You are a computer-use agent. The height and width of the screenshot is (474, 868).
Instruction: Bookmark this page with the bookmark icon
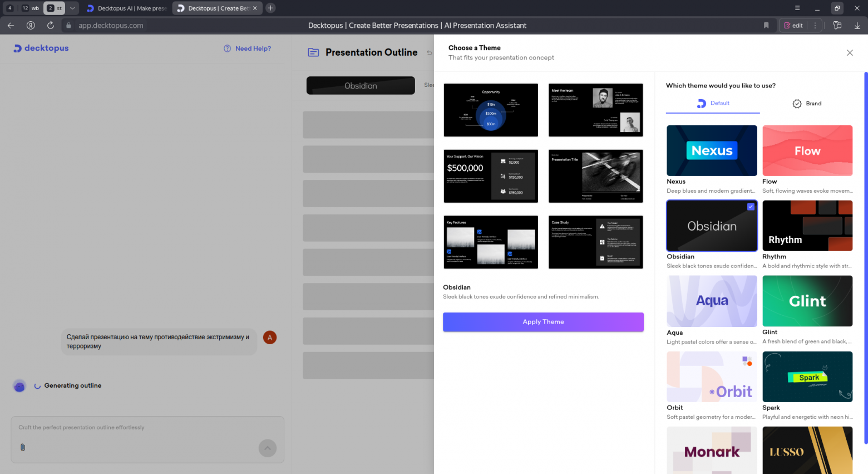pyautogui.click(x=766, y=25)
